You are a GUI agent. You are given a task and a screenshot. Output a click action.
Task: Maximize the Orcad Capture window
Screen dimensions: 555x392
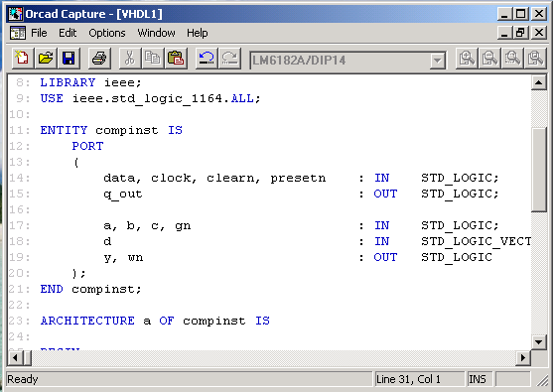pos(520,14)
